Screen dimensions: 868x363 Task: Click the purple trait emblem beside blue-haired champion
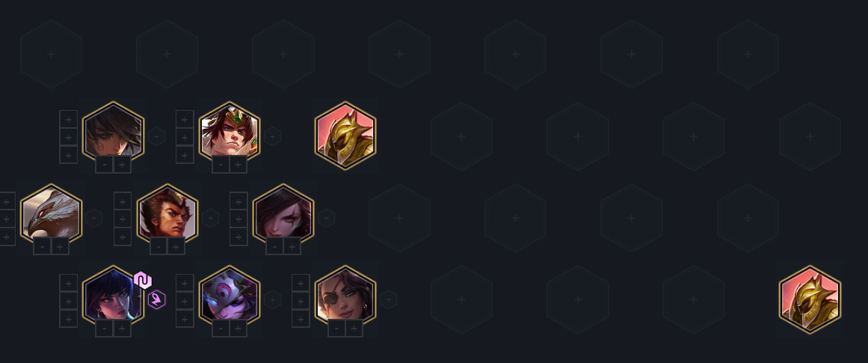click(157, 300)
